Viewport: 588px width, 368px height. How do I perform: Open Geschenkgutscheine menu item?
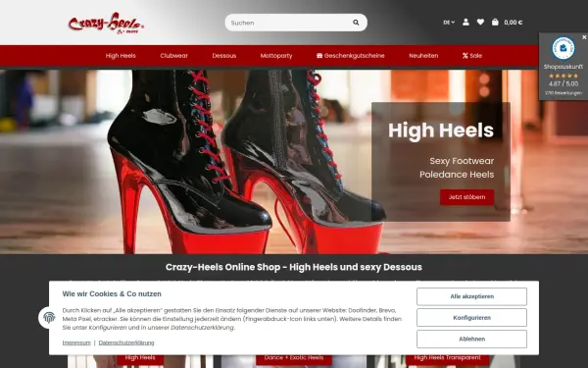point(350,56)
